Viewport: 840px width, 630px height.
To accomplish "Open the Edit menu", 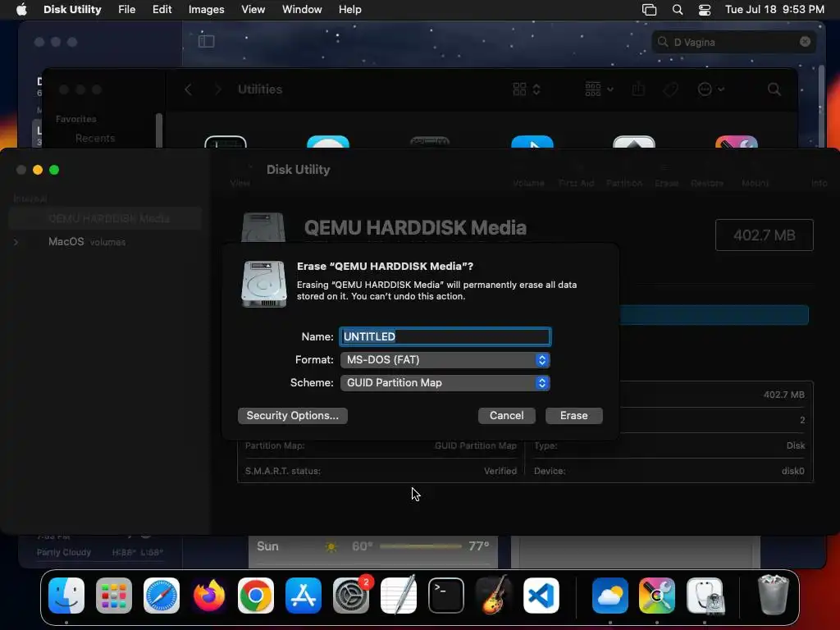I will pos(162,10).
